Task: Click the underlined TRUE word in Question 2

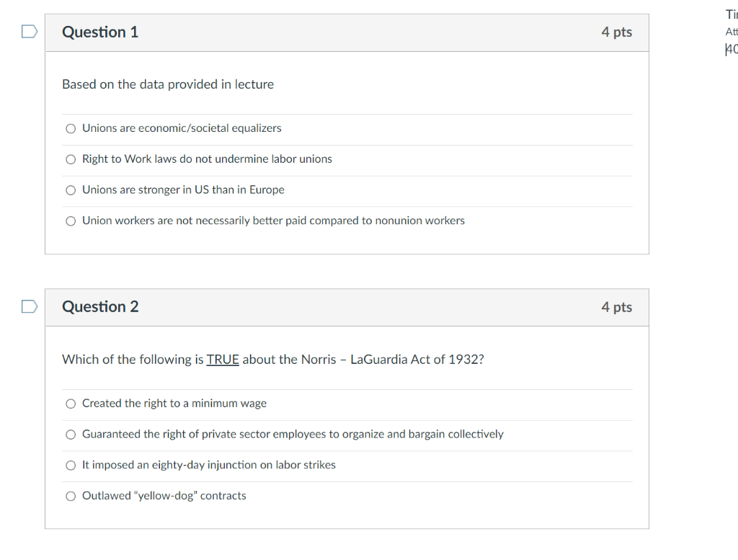Action: click(x=223, y=360)
